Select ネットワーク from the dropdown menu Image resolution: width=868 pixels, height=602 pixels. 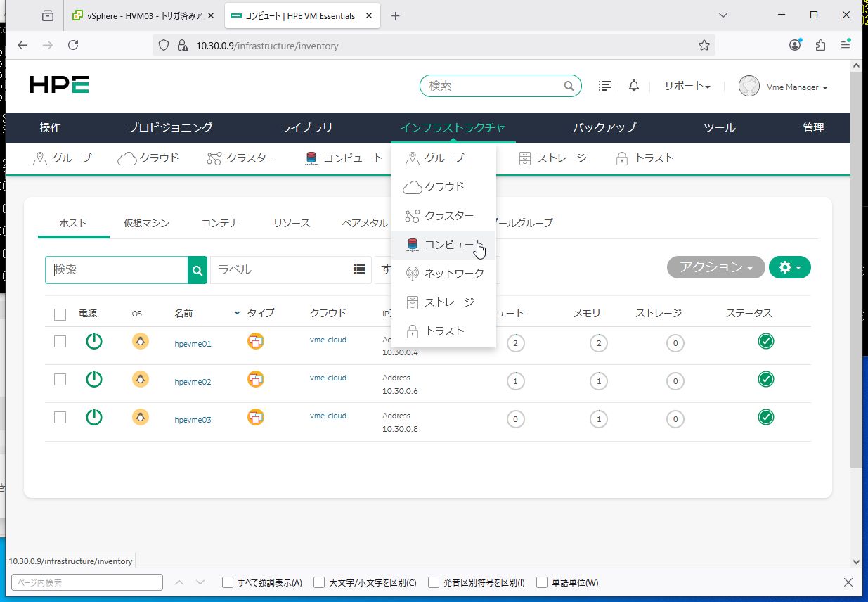454,274
